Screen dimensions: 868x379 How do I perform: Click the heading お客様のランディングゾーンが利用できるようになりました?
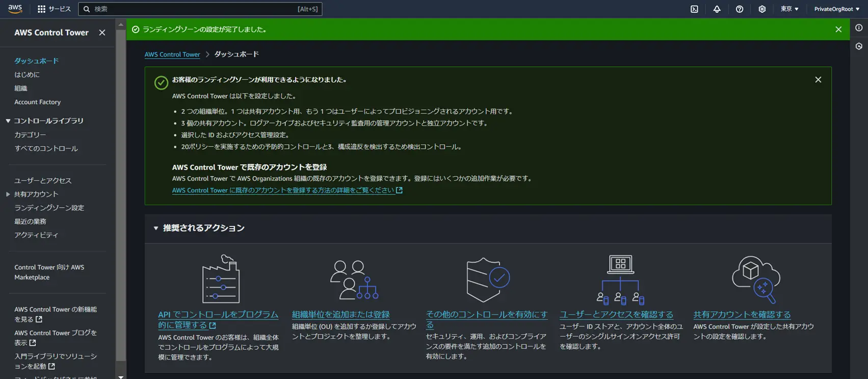pos(259,80)
